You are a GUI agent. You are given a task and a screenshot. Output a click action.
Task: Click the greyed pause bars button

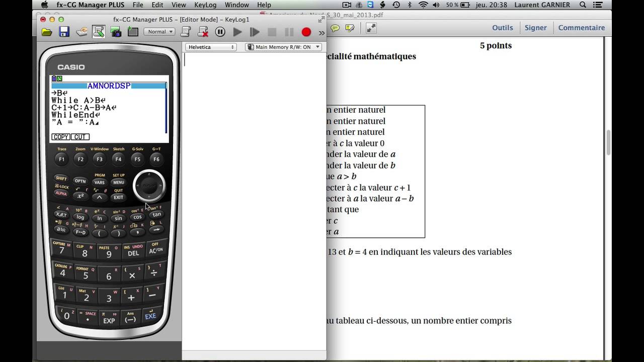point(289,32)
